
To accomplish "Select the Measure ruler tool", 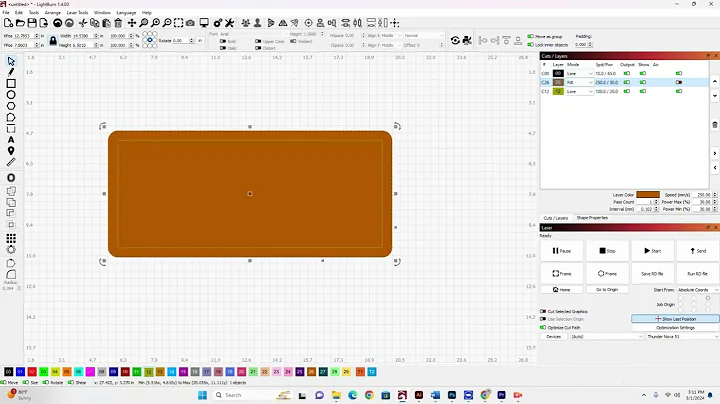I will (11, 162).
